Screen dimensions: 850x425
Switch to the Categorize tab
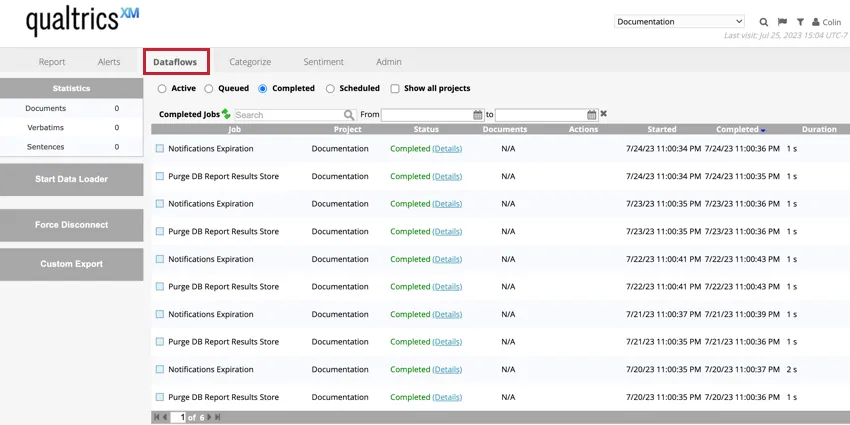(x=250, y=62)
